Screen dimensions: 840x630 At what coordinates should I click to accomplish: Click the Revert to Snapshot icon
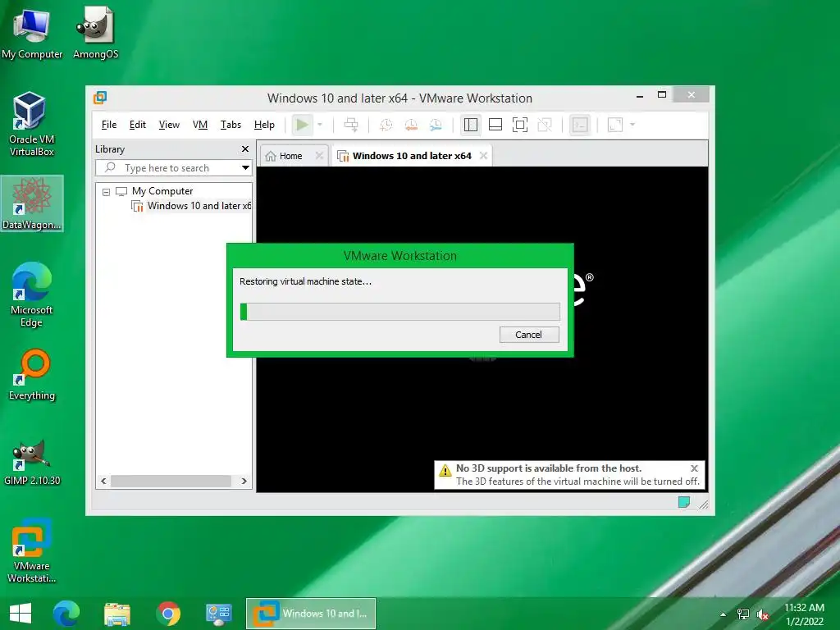pyautogui.click(x=411, y=125)
